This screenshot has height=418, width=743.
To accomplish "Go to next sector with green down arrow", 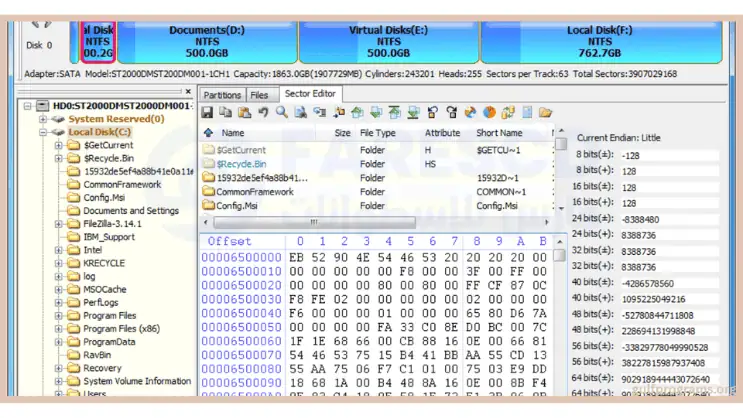I will [x=376, y=112].
